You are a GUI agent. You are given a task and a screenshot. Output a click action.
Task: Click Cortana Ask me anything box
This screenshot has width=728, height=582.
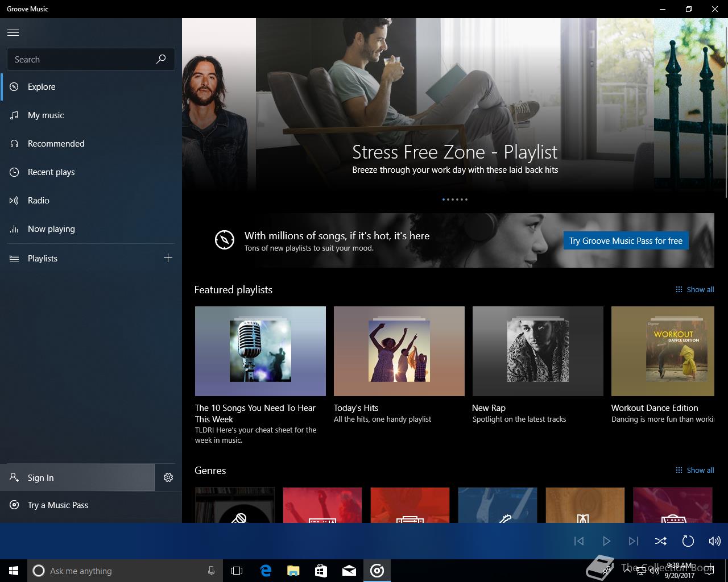[x=125, y=571]
